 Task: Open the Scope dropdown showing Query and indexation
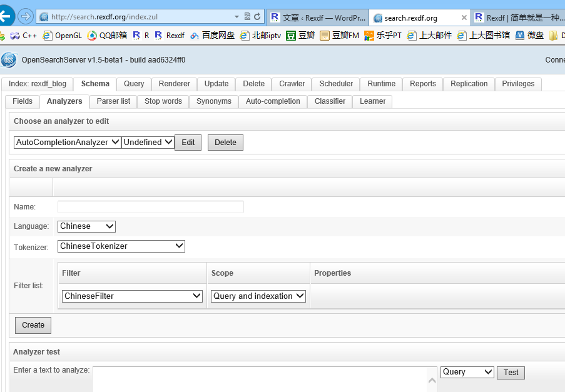pos(258,296)
